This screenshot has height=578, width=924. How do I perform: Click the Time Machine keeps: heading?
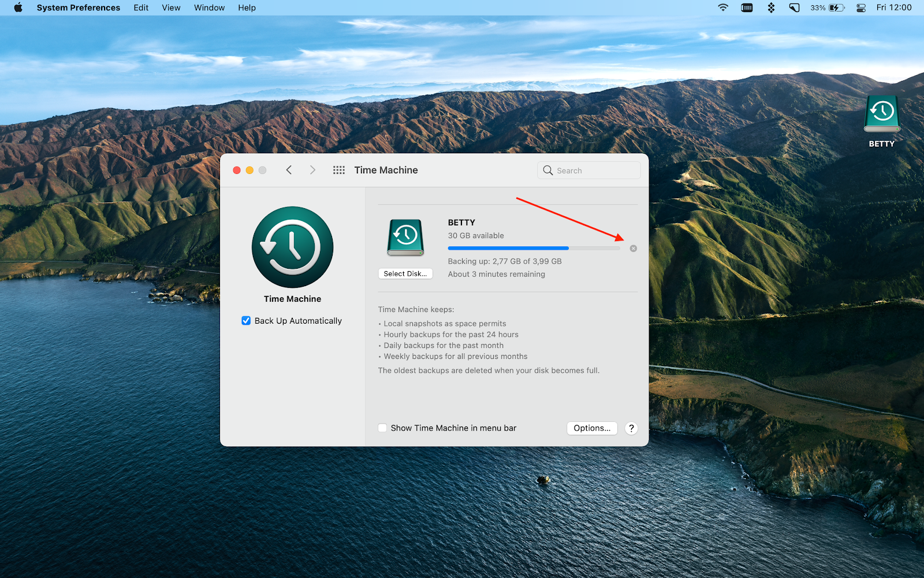pos(416,310)
